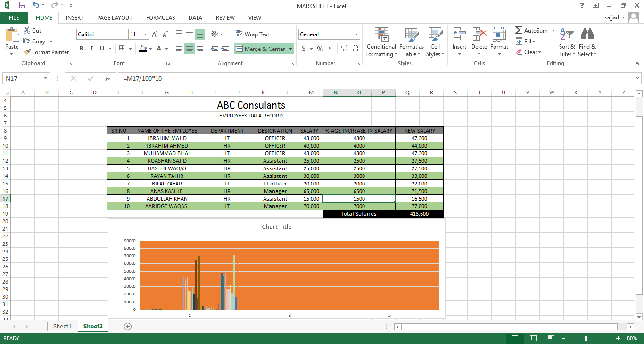Select the Increase Decimal icon
644x344 pixels.
[344, 49]
